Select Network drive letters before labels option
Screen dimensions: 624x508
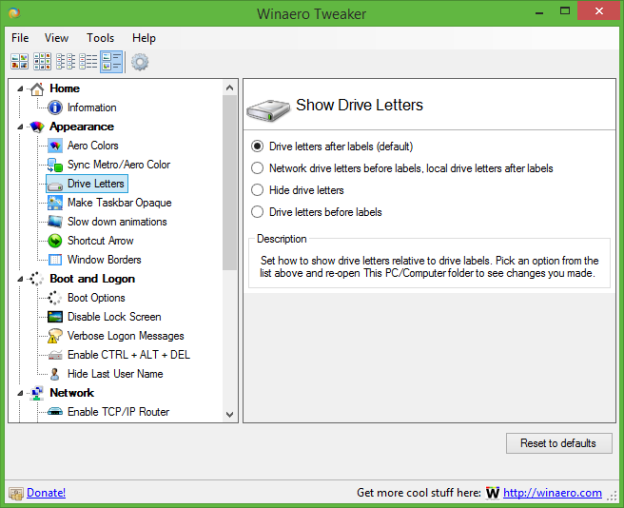(402, 168)
